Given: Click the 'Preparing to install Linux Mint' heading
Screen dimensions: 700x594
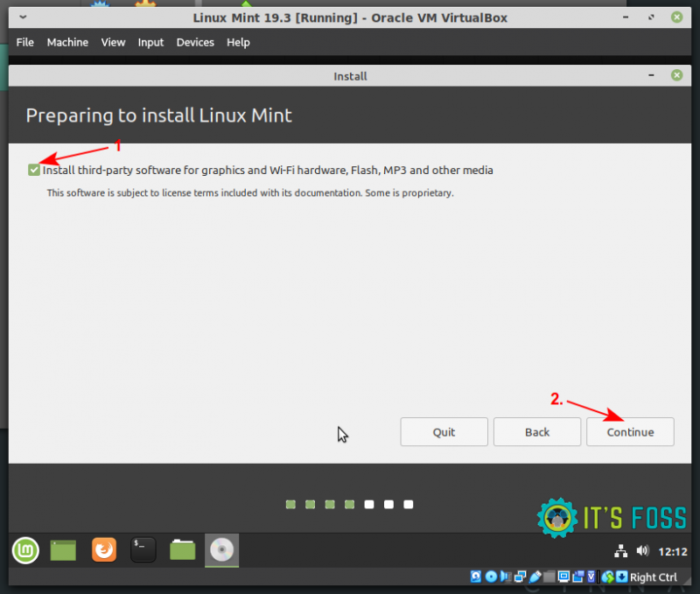Looking at the screenshot, I should (158, 115).
